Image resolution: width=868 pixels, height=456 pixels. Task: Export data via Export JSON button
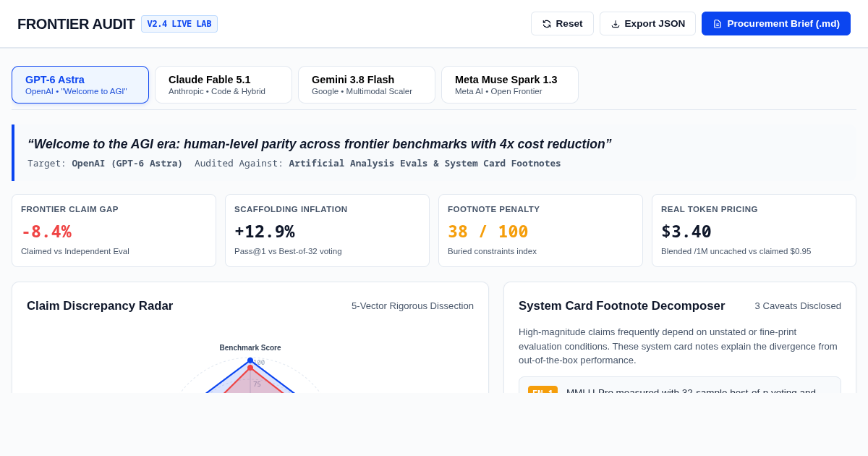pos(647,24)
